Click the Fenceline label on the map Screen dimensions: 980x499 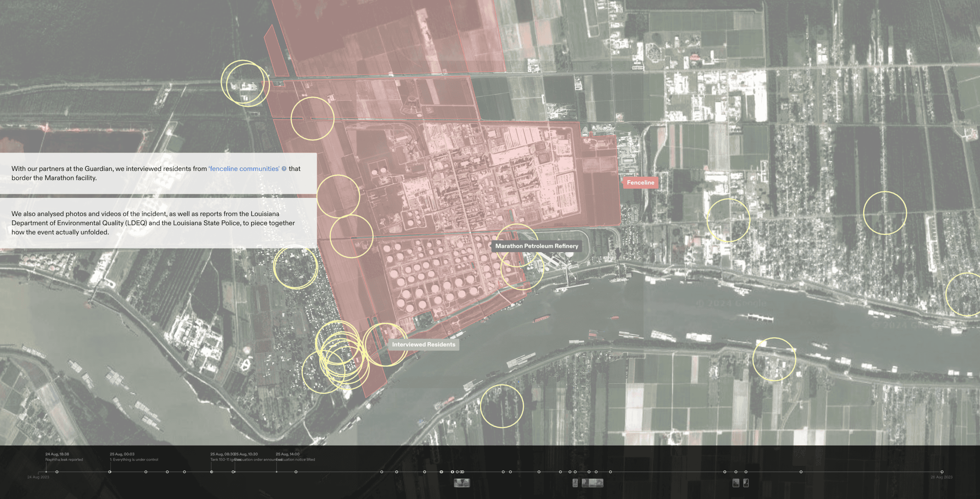click(x=641, y=182)
